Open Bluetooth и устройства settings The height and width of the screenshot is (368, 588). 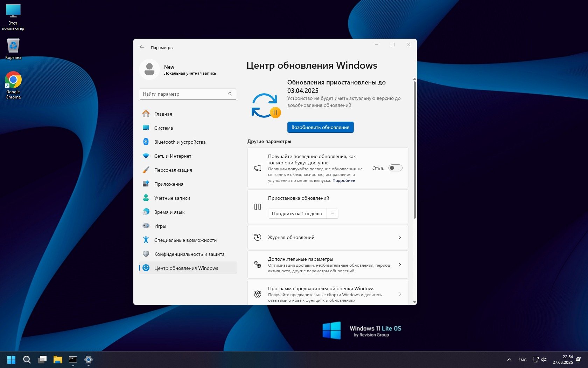[180, 142]
